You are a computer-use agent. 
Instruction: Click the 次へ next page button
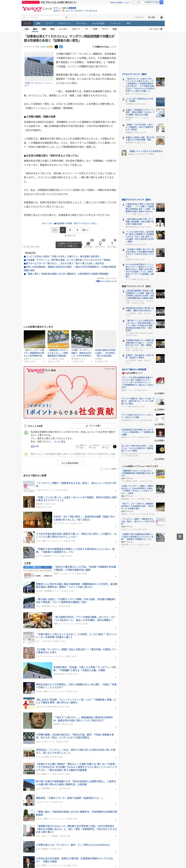point(85,230)
